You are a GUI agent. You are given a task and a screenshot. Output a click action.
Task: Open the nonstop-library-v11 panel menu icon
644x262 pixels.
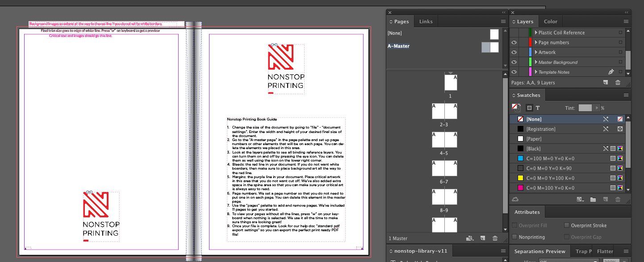click(x=503, y=251)
